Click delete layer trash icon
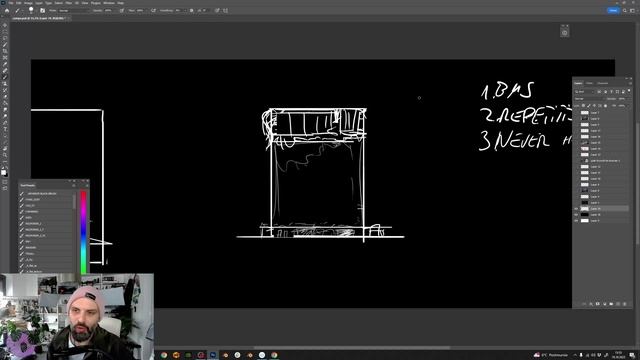Screen dimensions: 640x360 (624, 304)
